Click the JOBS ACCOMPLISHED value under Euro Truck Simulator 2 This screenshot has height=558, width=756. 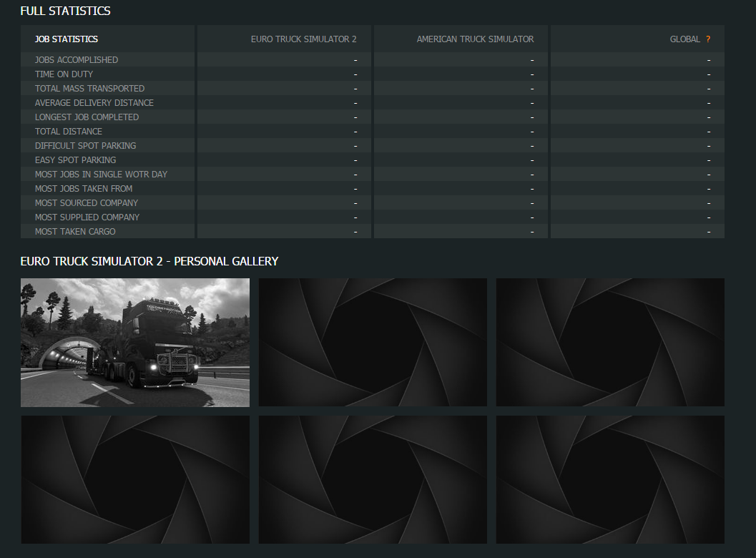click(355, 60)
